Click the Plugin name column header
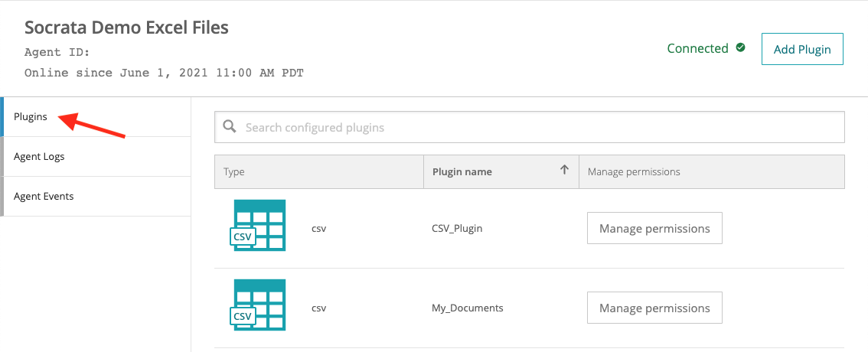Image resolution: width=868 pixels, height=352 pixels. coord(501,171)
